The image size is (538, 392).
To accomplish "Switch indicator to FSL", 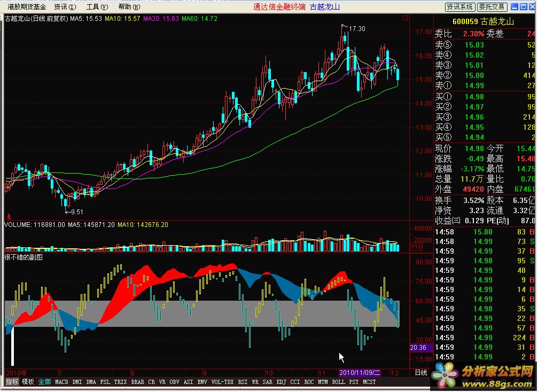I will (105, 382).
